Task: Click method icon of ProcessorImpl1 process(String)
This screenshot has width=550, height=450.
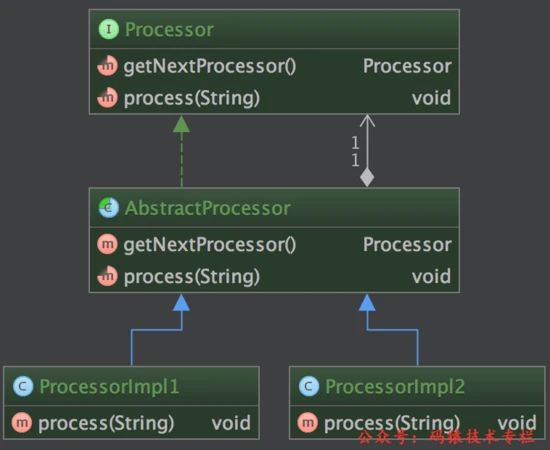Action: pyautogui.click(x=22, y=423)
